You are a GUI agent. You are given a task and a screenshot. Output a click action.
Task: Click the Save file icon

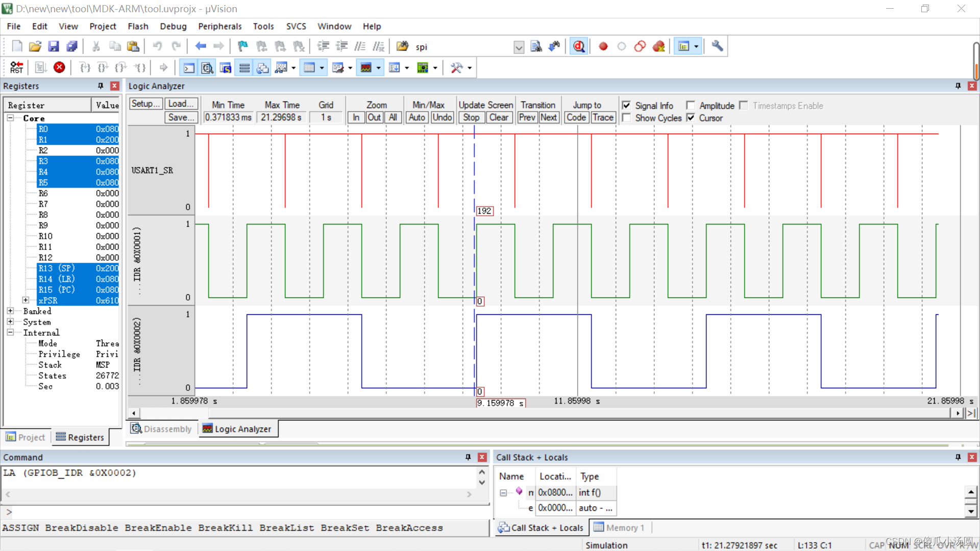pos(53,46)
